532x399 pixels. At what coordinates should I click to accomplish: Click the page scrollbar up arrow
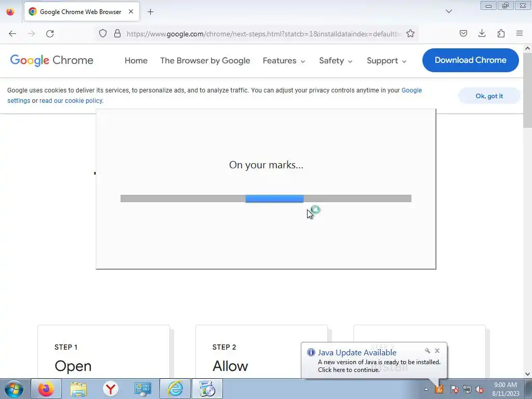pos(528,48)
